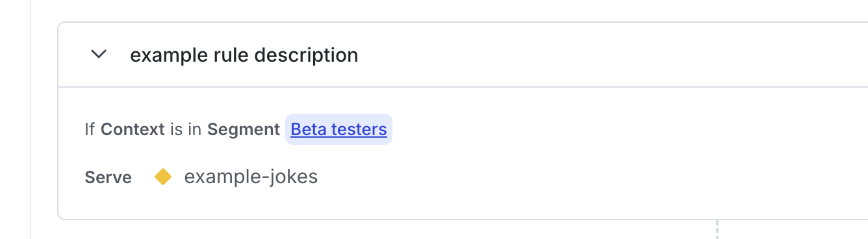Open the Beta testers segment link
The width and height of the screenshot is (868, 239).
pyautogui.click(x=338, y=129)
